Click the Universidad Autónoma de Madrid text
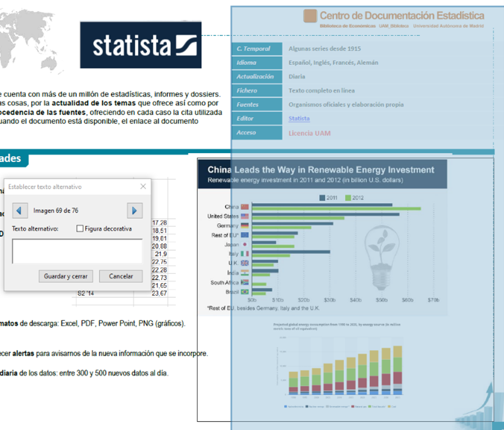The width and height of the screenshot is (504, 430). pyautogui.click(x=449, y=26)
